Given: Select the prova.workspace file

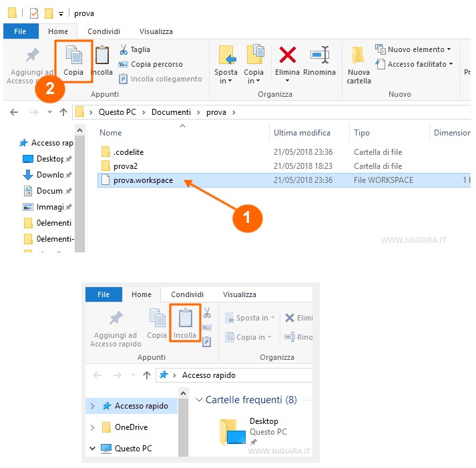Looking at the screenshot, I should click(144, 180).
